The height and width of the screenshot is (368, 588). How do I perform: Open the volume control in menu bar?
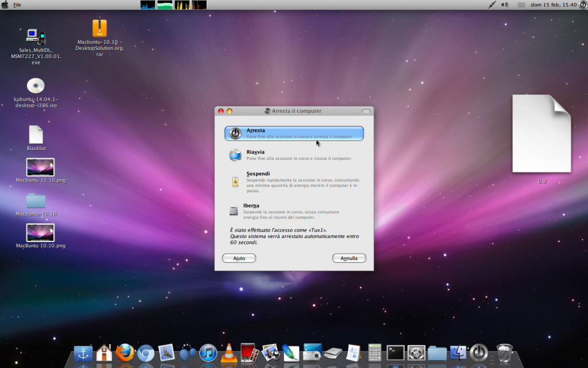click(505, 5)
